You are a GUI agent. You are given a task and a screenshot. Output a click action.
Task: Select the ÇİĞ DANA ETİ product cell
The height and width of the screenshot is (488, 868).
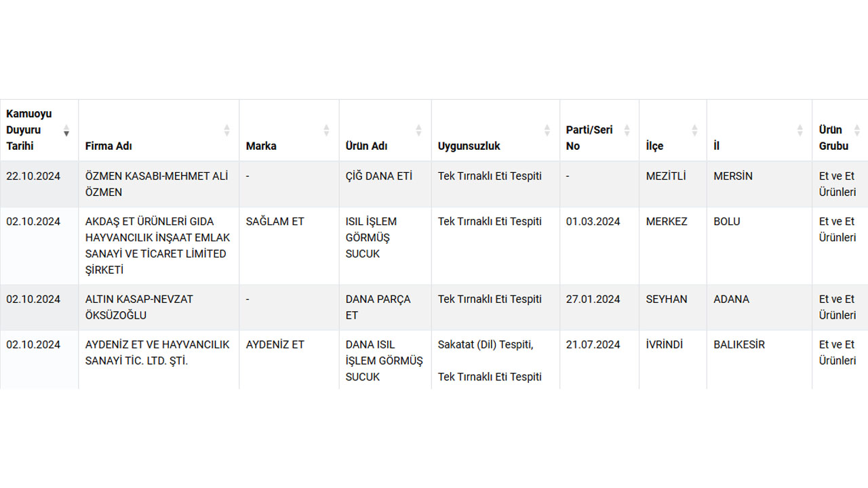click(378, 176)
